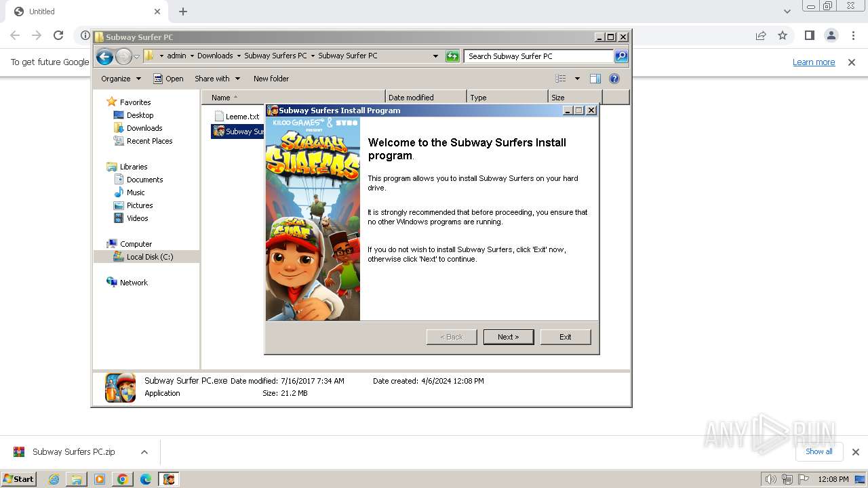Sort by the Type column header

coord(507,98)
